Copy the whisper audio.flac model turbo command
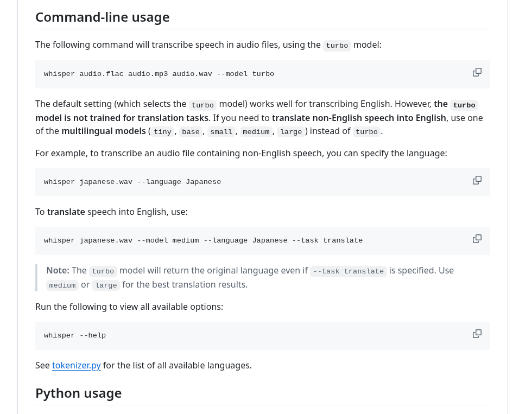 pyautogui.click(x=477, y=72)
